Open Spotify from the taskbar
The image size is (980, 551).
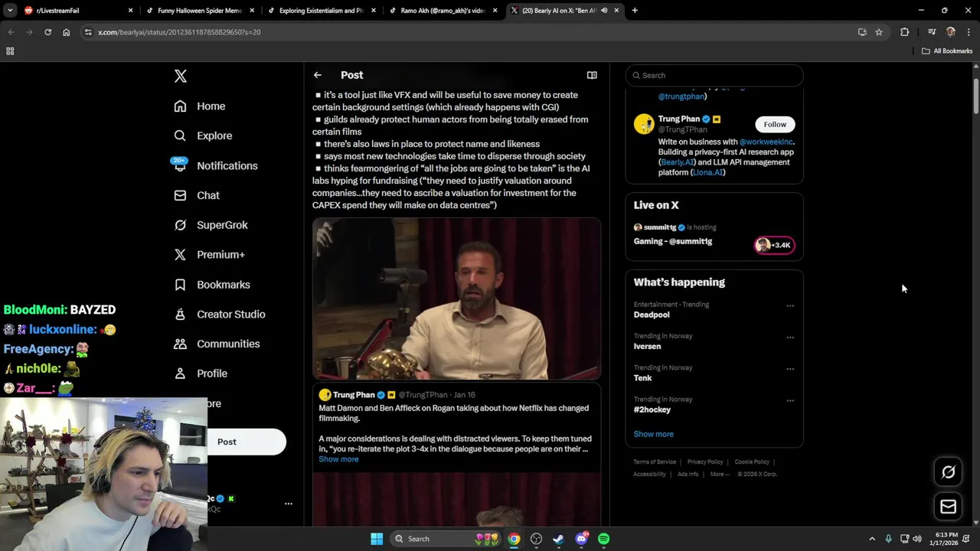(x=603, y=539)
